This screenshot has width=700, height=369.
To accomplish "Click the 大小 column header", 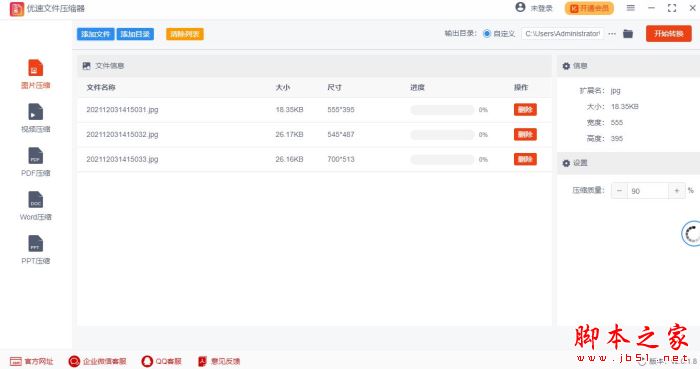I will click(283, 87).
